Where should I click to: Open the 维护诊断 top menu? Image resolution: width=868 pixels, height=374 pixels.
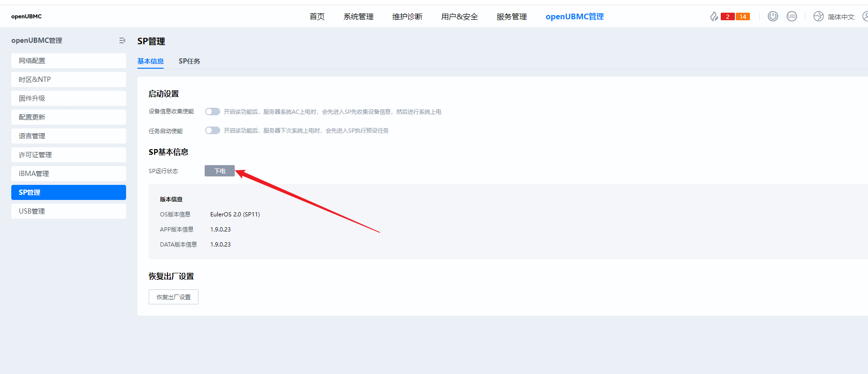point(407,16)
